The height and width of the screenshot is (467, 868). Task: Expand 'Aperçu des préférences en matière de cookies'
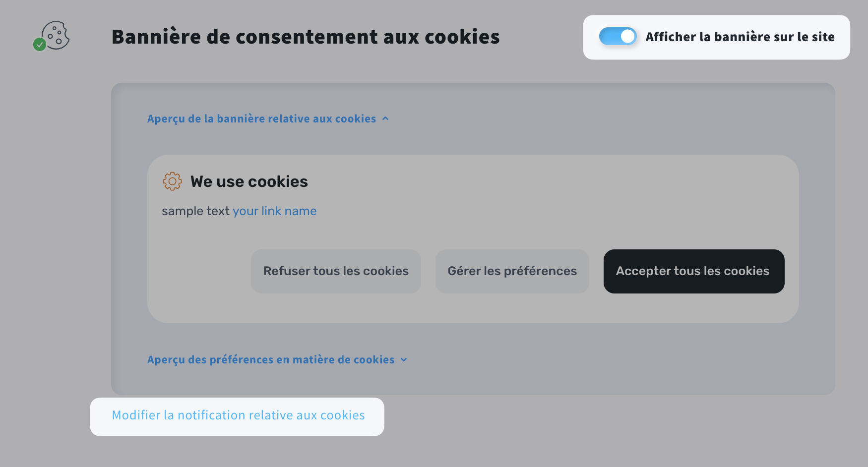271,360
